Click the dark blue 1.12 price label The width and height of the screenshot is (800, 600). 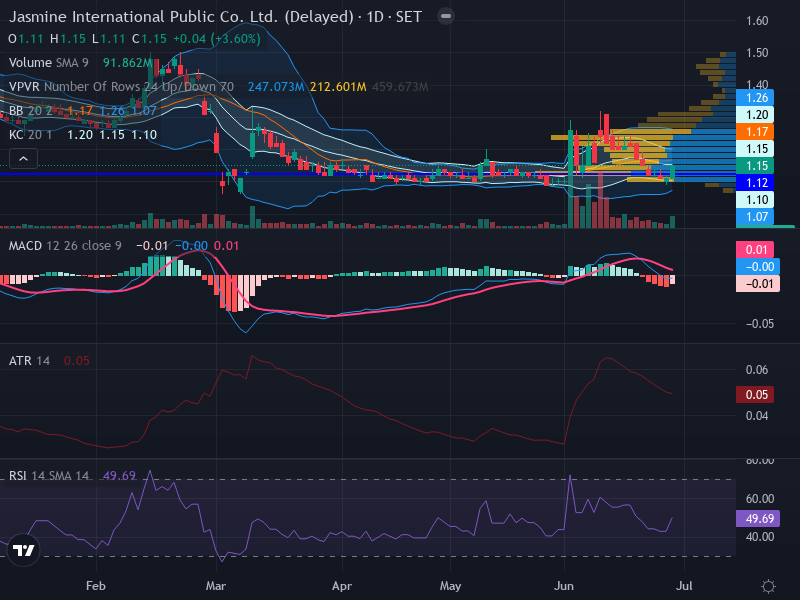[755, 183]
